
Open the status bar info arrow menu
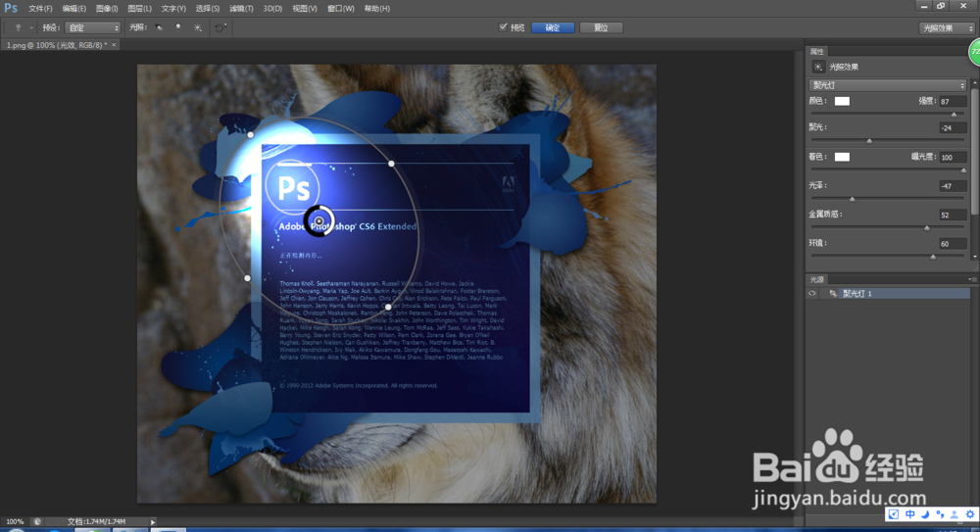153,521
